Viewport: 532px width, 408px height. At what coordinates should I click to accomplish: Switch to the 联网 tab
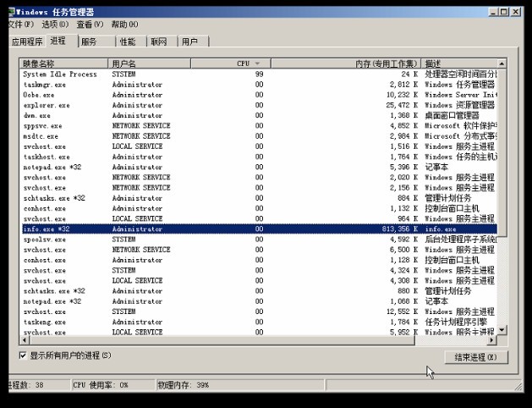[162, 41]
